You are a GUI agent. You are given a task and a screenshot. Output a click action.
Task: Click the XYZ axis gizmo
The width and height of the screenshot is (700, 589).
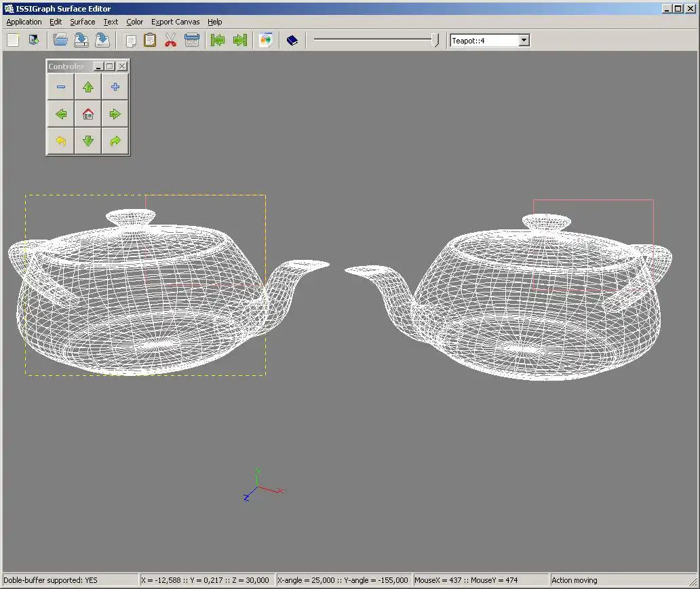(x=263, y=485)
